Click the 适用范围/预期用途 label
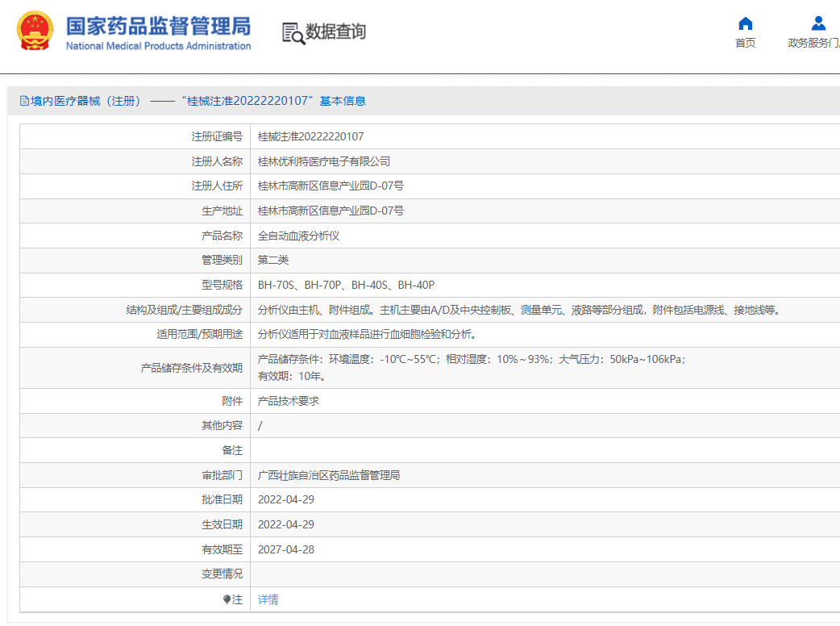Viewport: 840px width, 626px height. point(199,335)
